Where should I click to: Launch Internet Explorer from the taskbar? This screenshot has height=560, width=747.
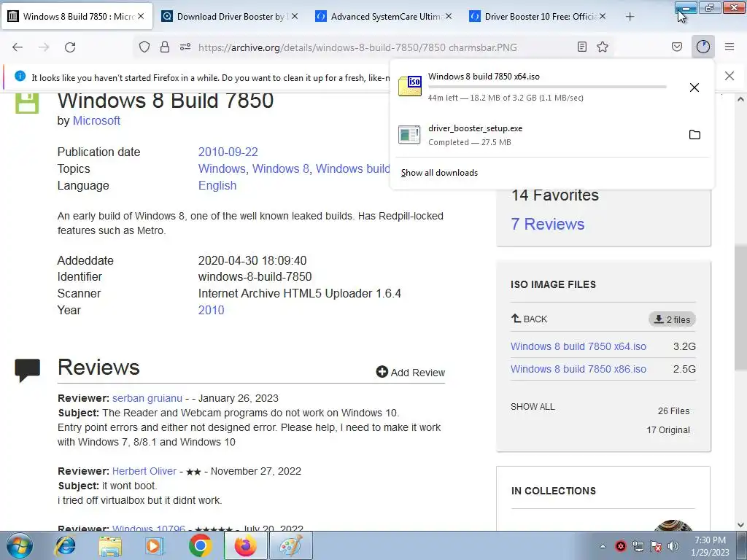pos(65,545)
